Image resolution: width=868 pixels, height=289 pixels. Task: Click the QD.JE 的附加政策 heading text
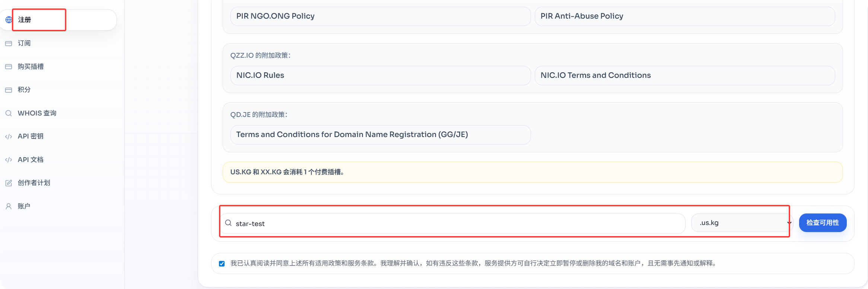point(259,115)
